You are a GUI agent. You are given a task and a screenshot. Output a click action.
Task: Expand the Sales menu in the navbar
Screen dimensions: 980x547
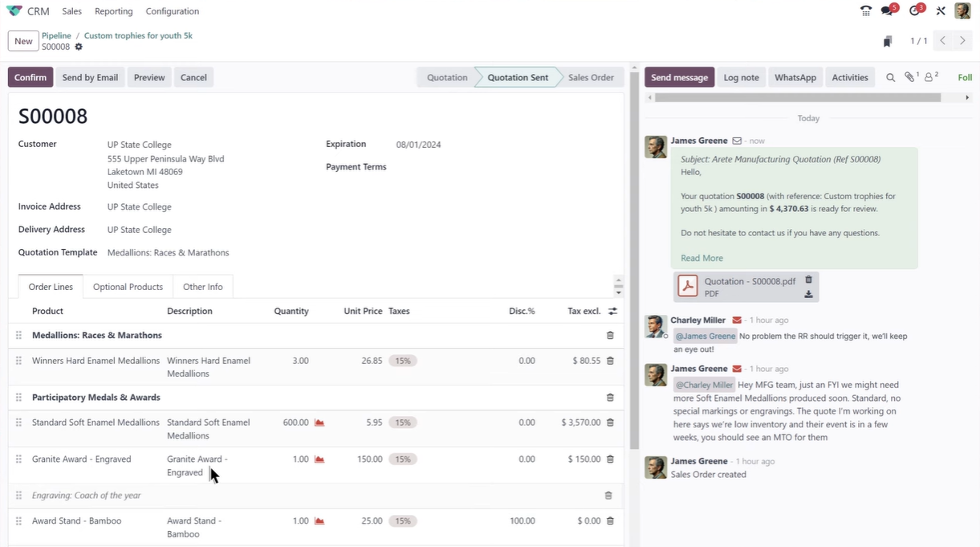[71, 11]
